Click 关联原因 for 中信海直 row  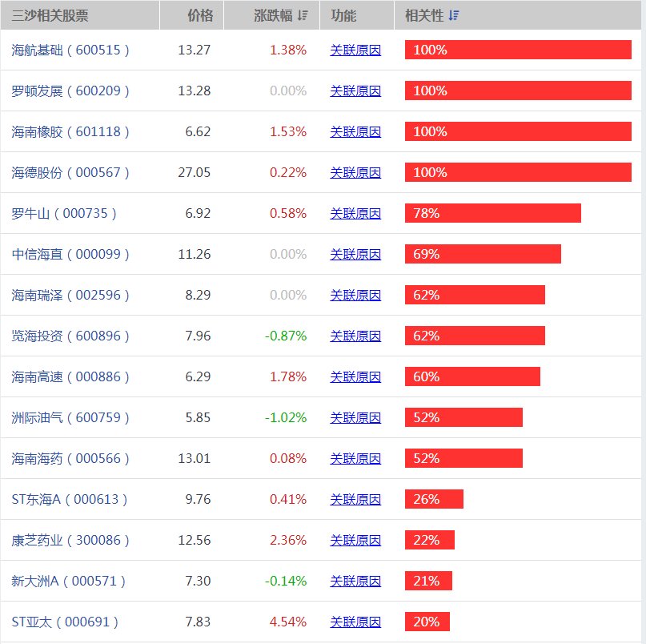(x=355, y=254)
